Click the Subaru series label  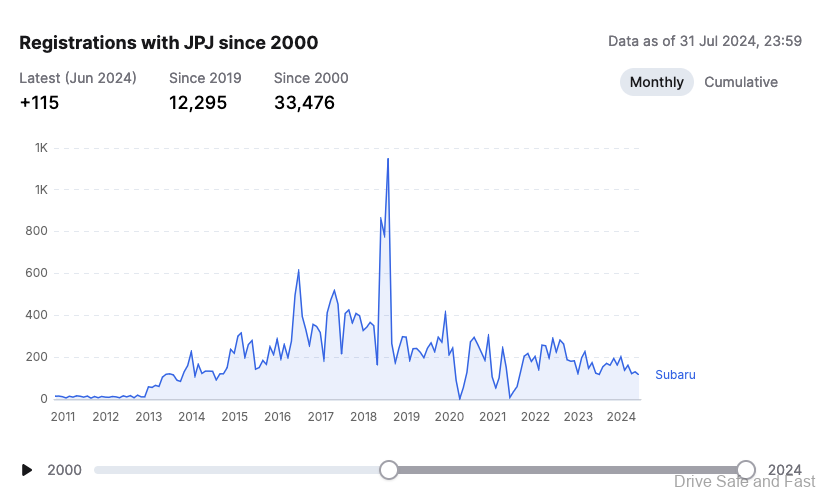coord(675,375)
